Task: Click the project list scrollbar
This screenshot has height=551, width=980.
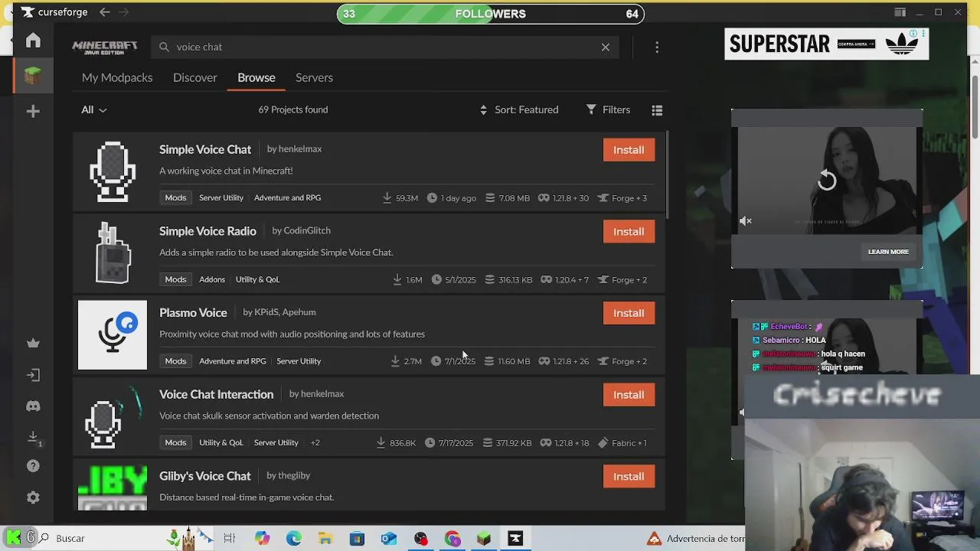Action: click(x=668, y=174)
